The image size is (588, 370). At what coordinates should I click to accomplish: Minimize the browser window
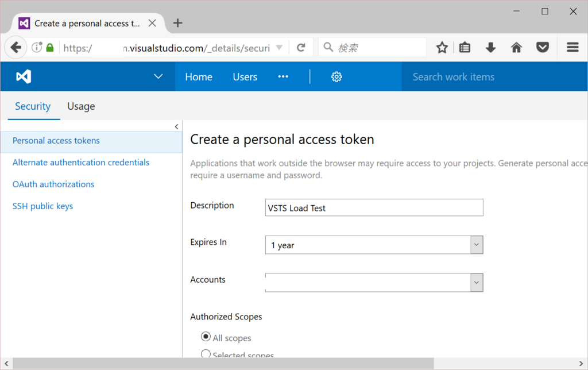(516, 11)
